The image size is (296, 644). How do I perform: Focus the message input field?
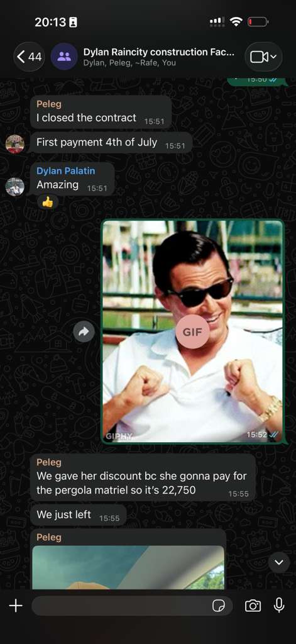tap(132, 606)
